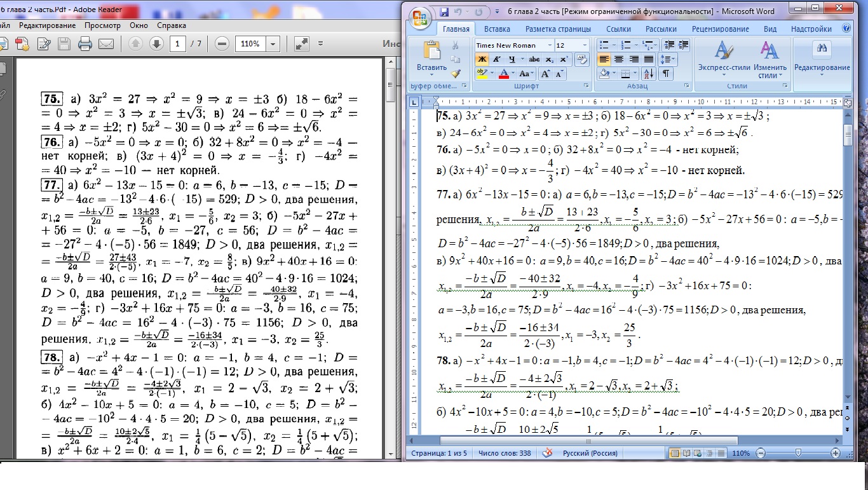Open the borders dropdown
The image size is (868, 490).
636,74
